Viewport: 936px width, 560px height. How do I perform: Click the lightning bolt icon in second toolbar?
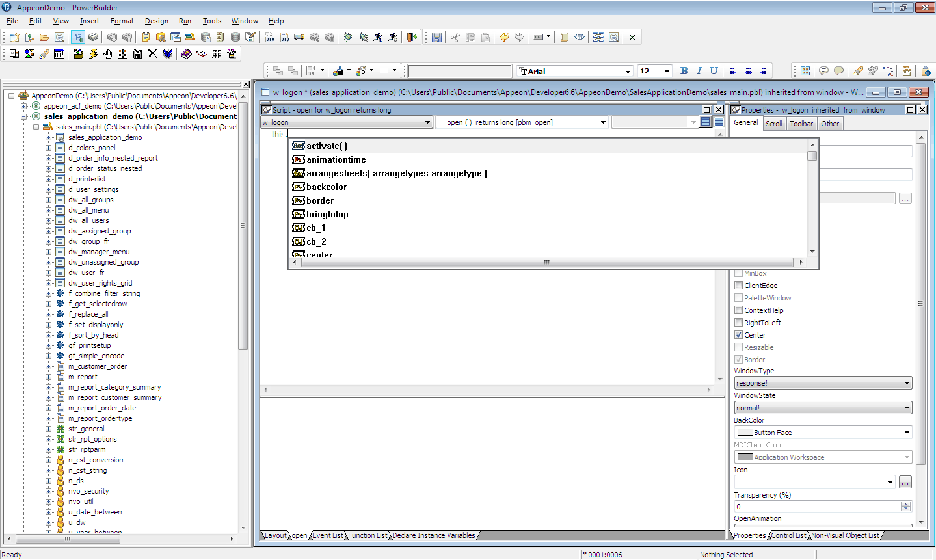(x=93, y=53)
